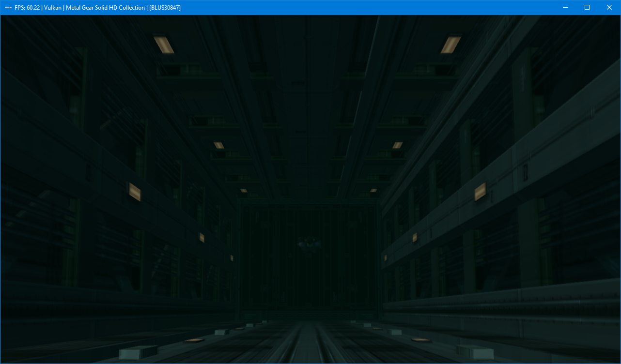Image resolution: width=621 pixels, height=364 pixels.
Task: Click the second light on the left wall
Action: [202, 238]
